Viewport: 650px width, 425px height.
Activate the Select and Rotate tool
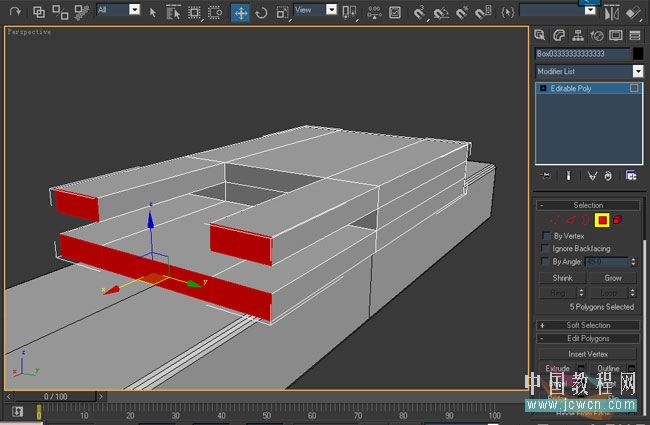tap(261, 13)
